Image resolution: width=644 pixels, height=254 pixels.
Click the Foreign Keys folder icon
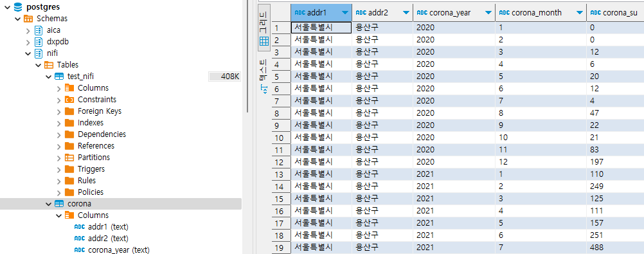(x=69, y=111)
